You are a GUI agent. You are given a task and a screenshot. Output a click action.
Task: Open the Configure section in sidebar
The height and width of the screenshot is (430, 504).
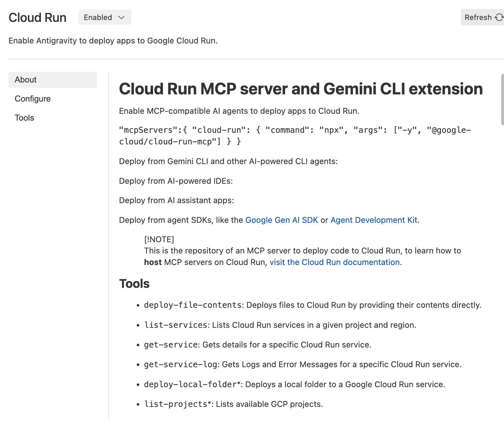[32, 99]
